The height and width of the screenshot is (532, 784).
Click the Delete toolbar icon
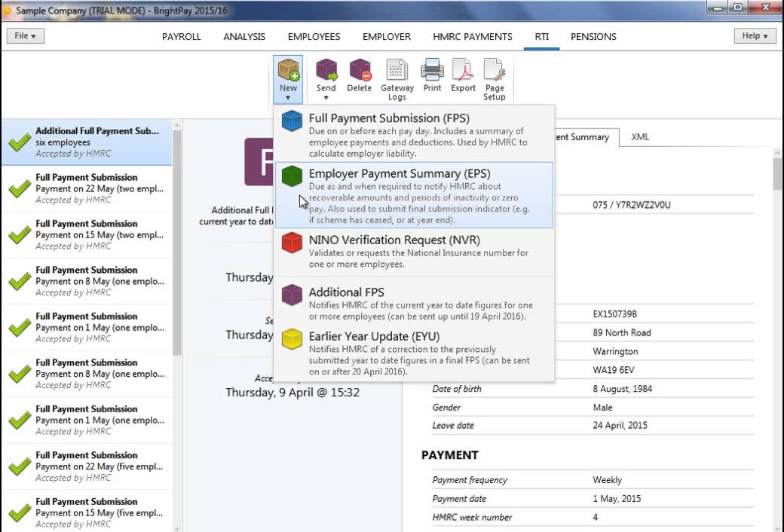[x=360, y=70]
